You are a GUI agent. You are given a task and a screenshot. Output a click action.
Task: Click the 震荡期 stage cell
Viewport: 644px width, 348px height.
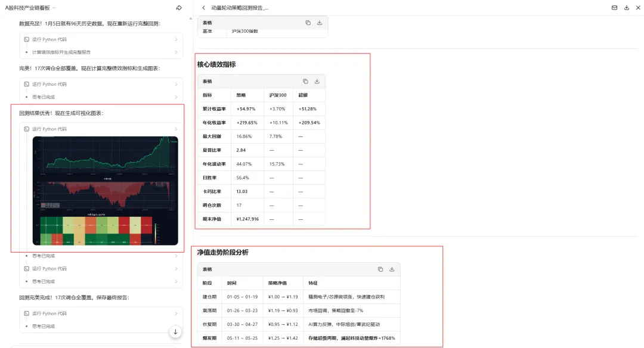[209, 310]
